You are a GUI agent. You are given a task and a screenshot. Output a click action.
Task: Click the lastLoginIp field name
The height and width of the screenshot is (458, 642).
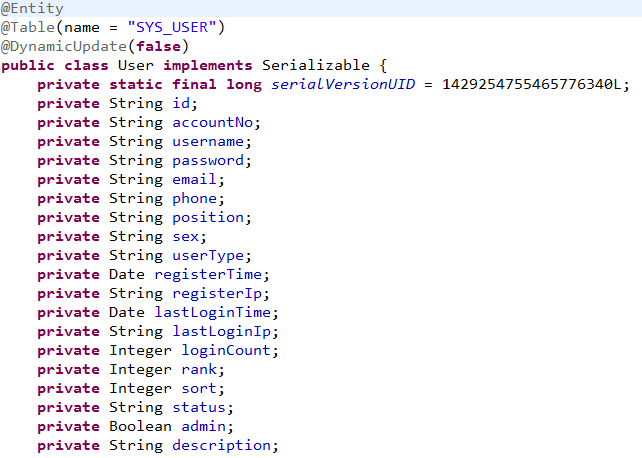[x=222, y=332]
